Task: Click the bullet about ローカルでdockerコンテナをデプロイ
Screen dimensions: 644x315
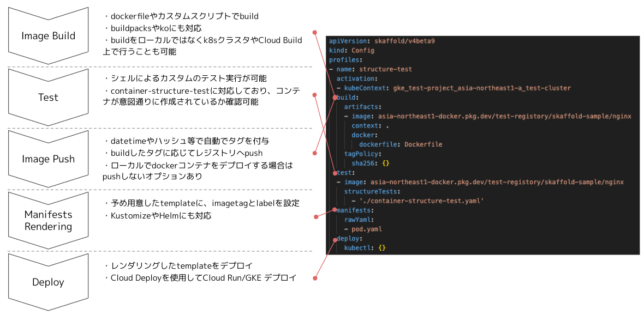Action: (199, 171)
